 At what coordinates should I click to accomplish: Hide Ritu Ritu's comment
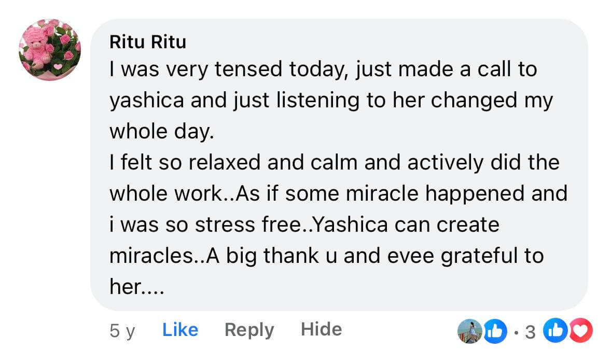321,329
